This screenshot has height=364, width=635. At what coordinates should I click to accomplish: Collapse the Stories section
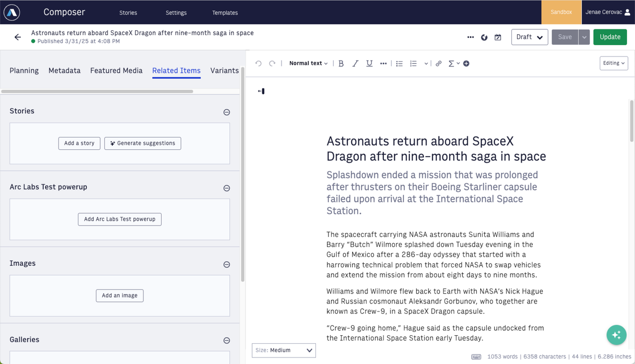click(227, 112)
